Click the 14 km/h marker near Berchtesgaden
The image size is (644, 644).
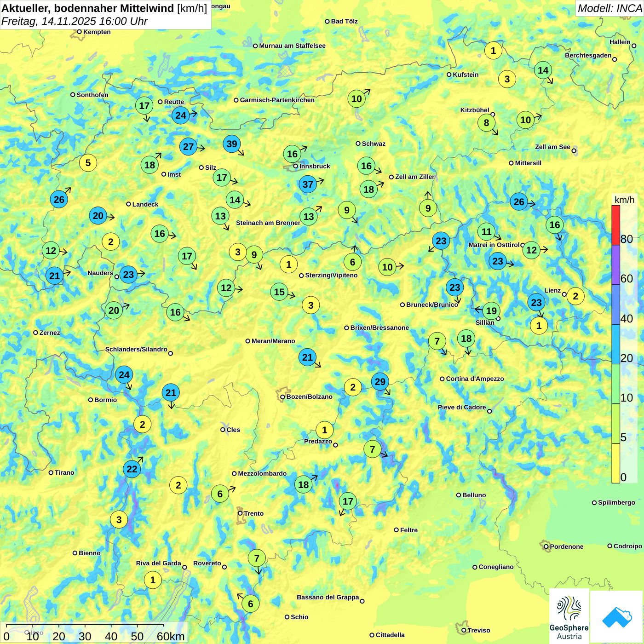543,70
